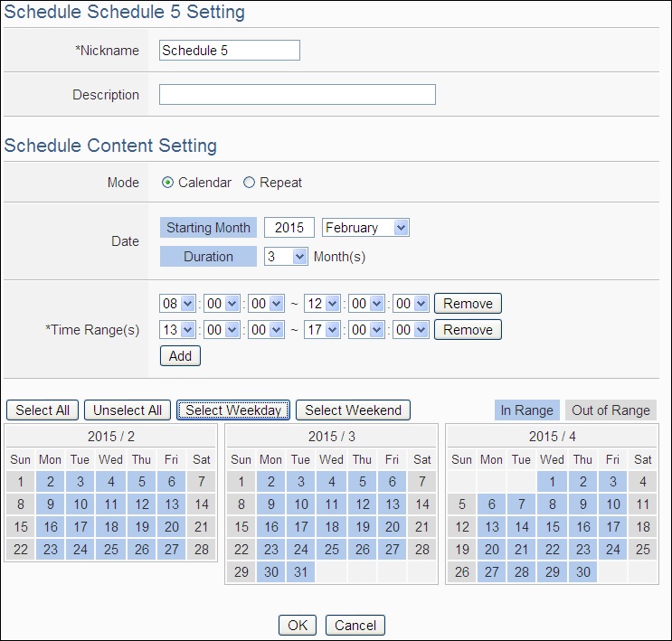The width and height of the screenshot is (672, 641).
Task: Click the Nickname text field
Action: tap(229, 51)
